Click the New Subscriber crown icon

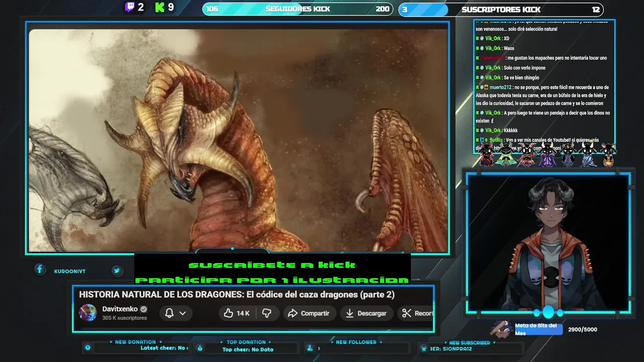424,348
